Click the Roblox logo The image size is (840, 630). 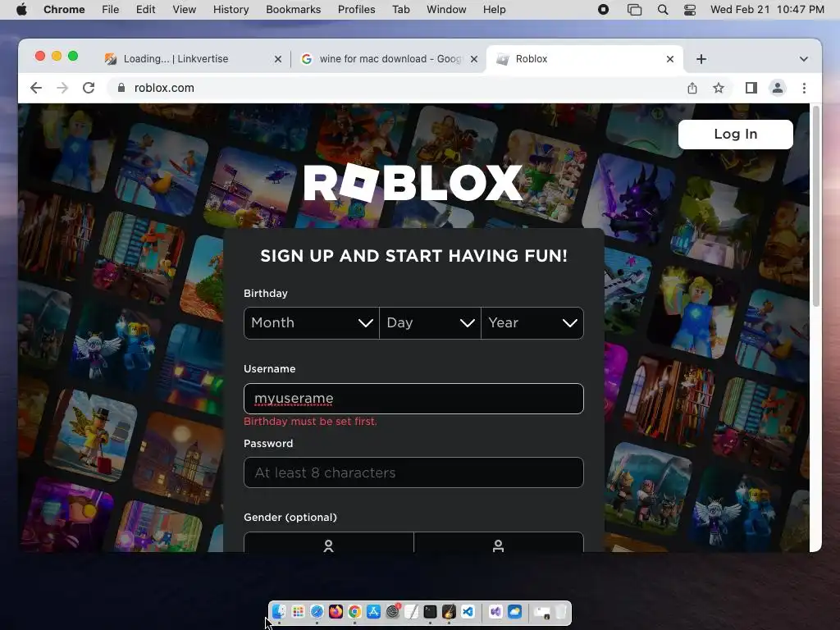413,182
